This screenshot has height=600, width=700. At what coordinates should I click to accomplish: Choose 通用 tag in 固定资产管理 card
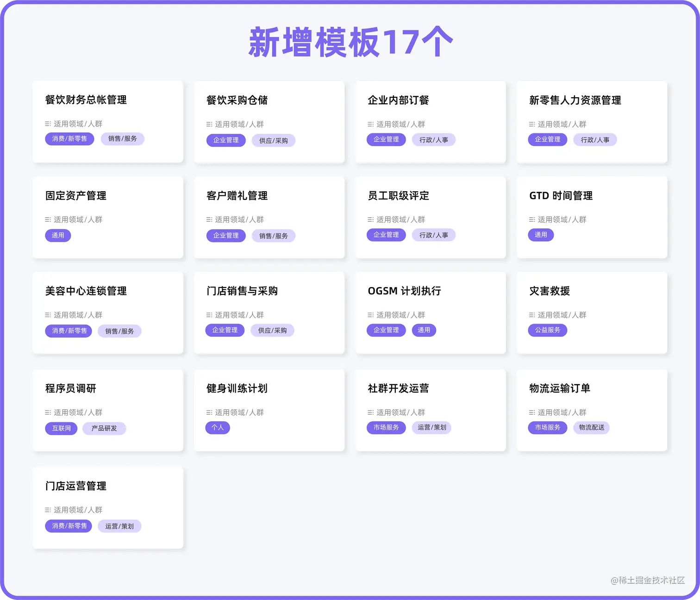(58, 236)
